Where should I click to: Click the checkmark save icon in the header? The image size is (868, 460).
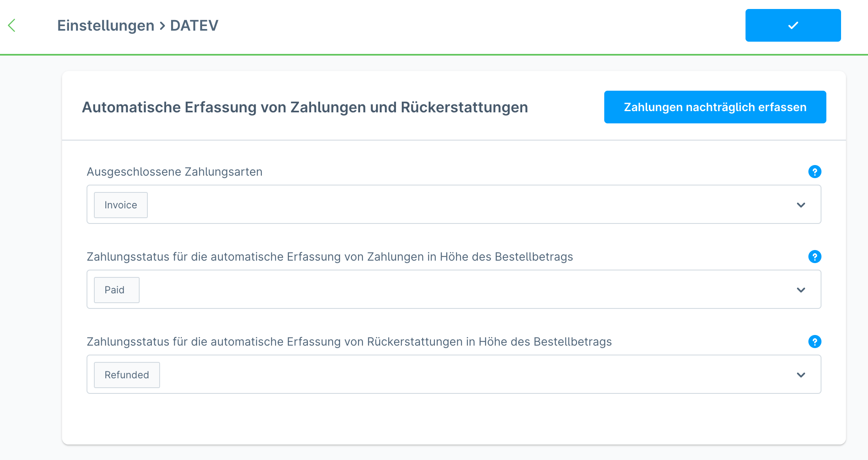(792, 25)
